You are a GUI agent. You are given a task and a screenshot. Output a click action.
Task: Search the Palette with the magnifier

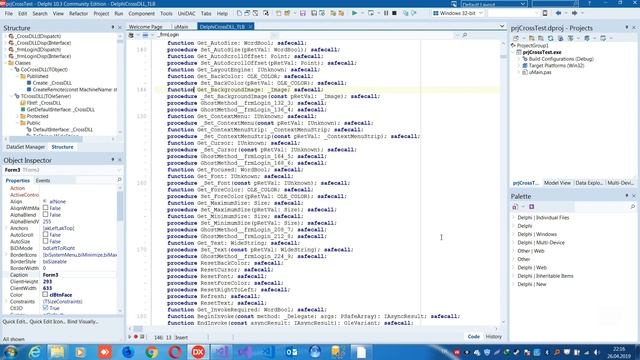point(633,207)
